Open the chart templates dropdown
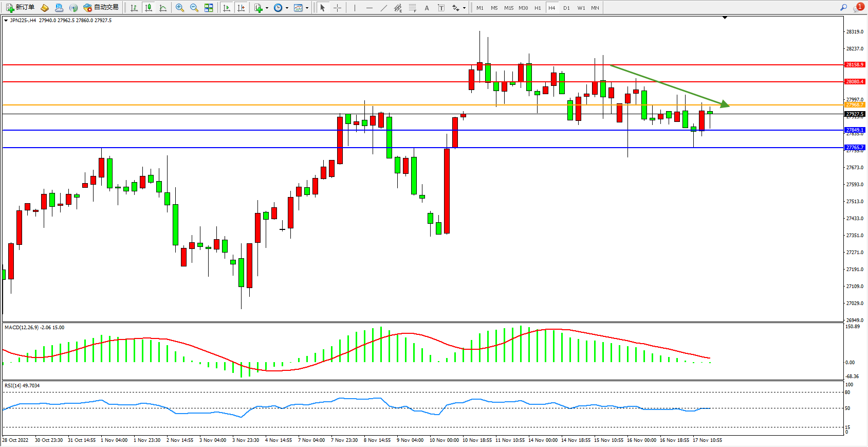868x447 pixels. click(x=301, y=8)
